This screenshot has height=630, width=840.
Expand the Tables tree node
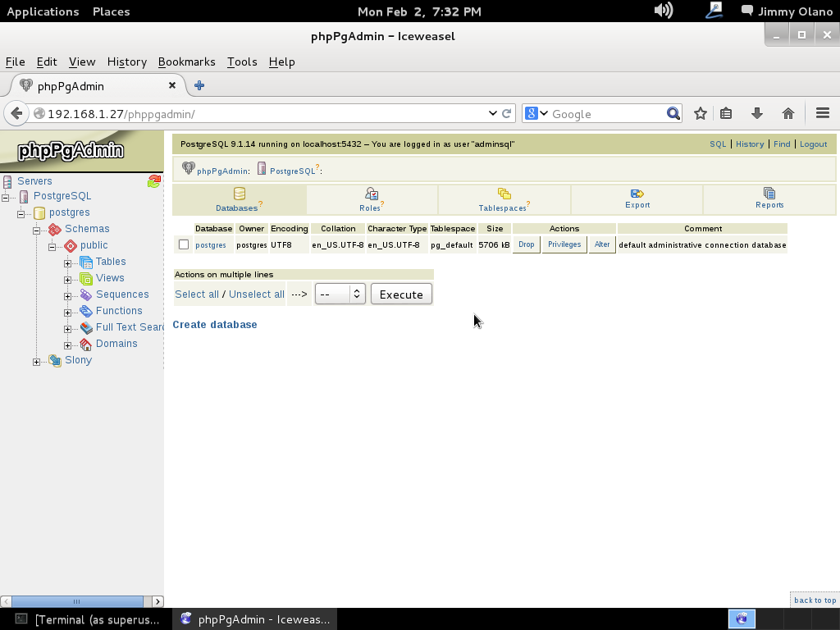coord(68,263)
